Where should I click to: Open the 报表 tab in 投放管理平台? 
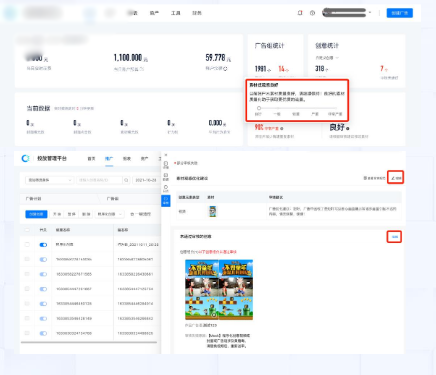pos(127,159)
